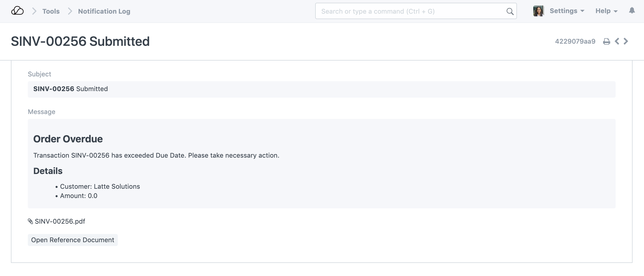Click the Customer: Latte Solutions detail line
This screenshot has height=276, width=644.
tap(100, 187)
